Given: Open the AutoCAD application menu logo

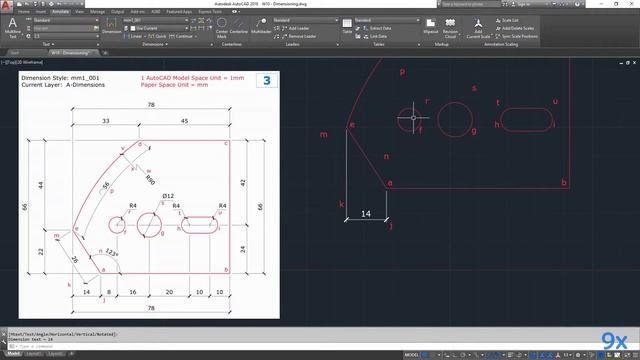Looking at the screenshot, I should (6, 6).
